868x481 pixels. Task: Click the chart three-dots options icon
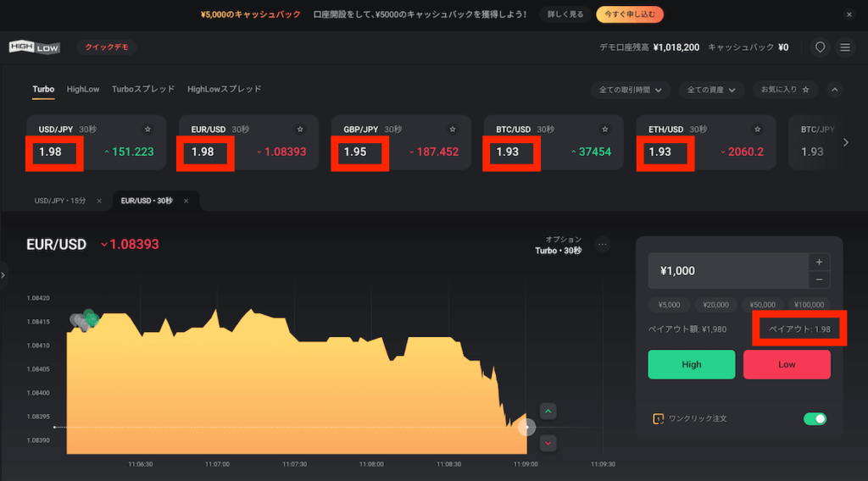(x=603, y=245)
